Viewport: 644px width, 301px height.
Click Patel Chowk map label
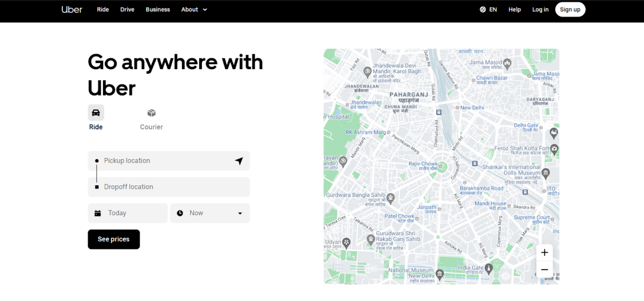tap(399, 216)
